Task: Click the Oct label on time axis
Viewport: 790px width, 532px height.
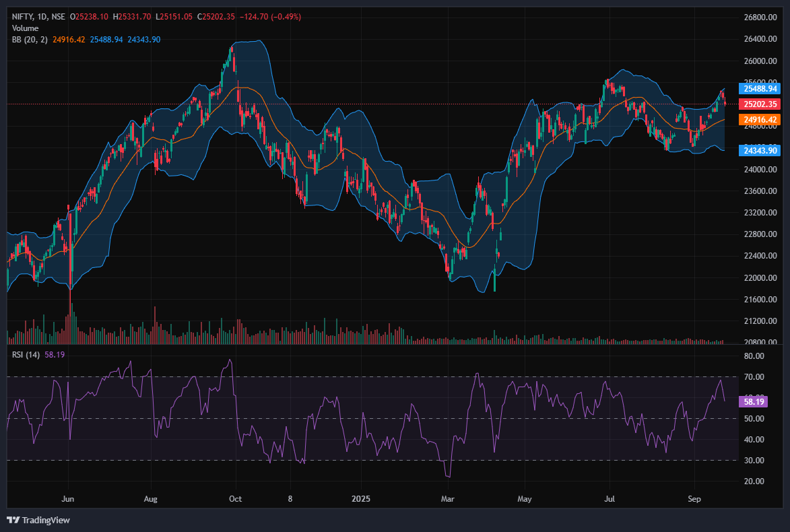Action: pyautogui.click(x=235, y=499)
